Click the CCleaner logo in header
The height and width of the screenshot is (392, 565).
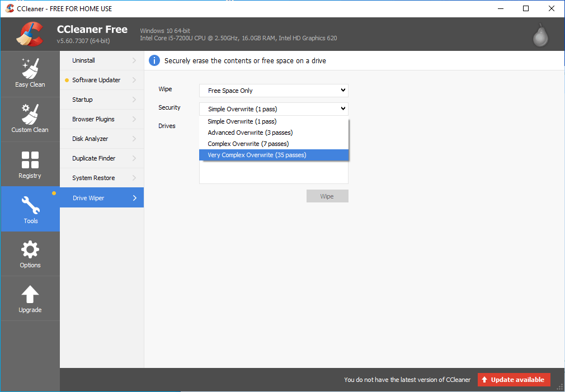(30, 34)
